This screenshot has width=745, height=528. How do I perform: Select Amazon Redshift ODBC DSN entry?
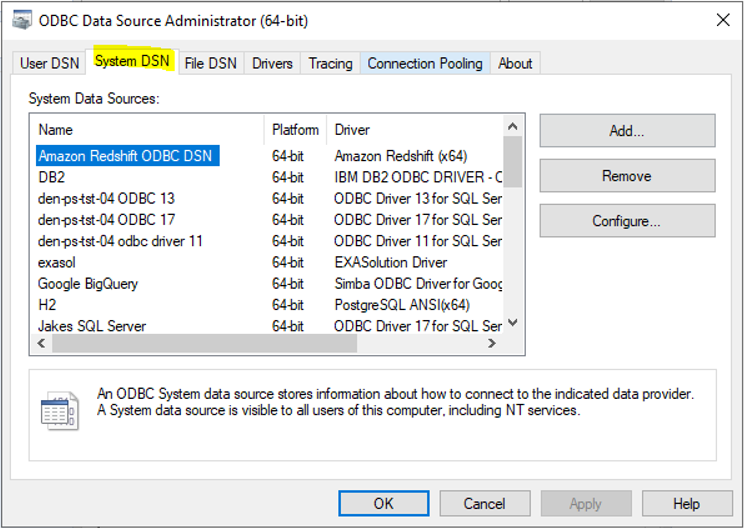coord(127,156)
